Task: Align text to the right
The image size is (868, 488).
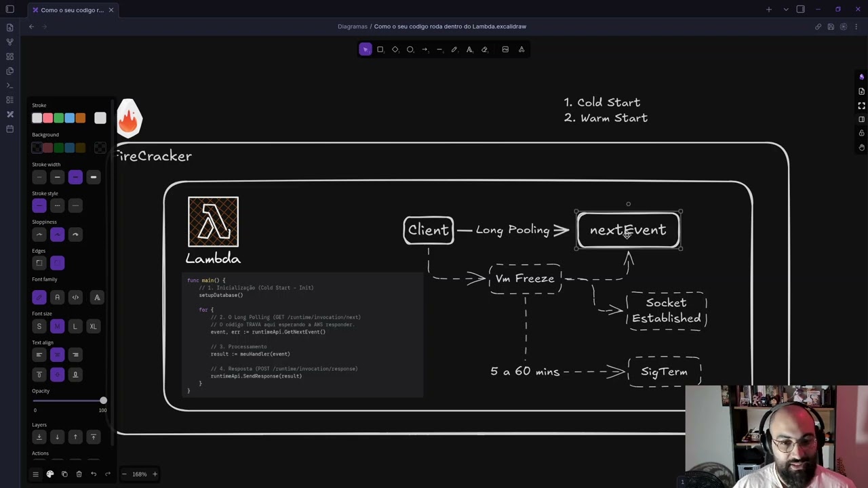Action: (x=75, y=354)
